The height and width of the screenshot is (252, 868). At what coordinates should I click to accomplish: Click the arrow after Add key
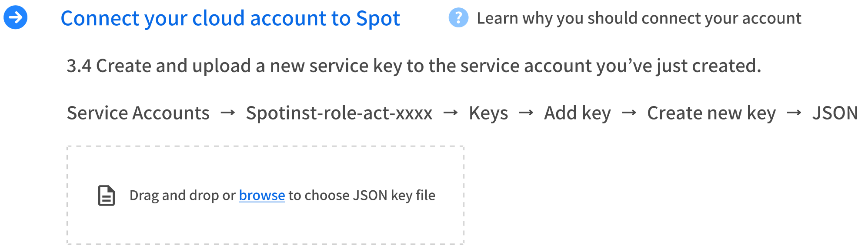pyautogui.click(x=629, y=113)
